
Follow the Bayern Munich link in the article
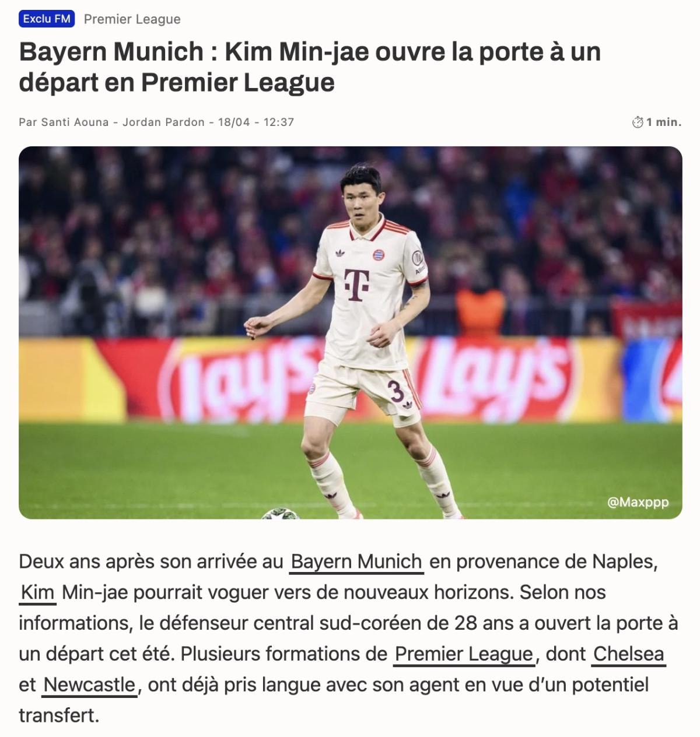356,561
